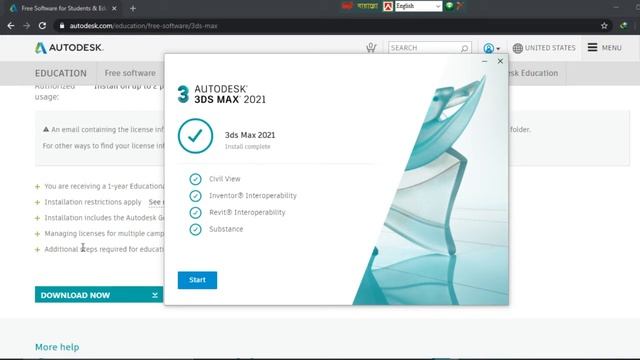This screenshot has height=360, width=640.
Task: Click the address bar URL
Action: (143, 26)
